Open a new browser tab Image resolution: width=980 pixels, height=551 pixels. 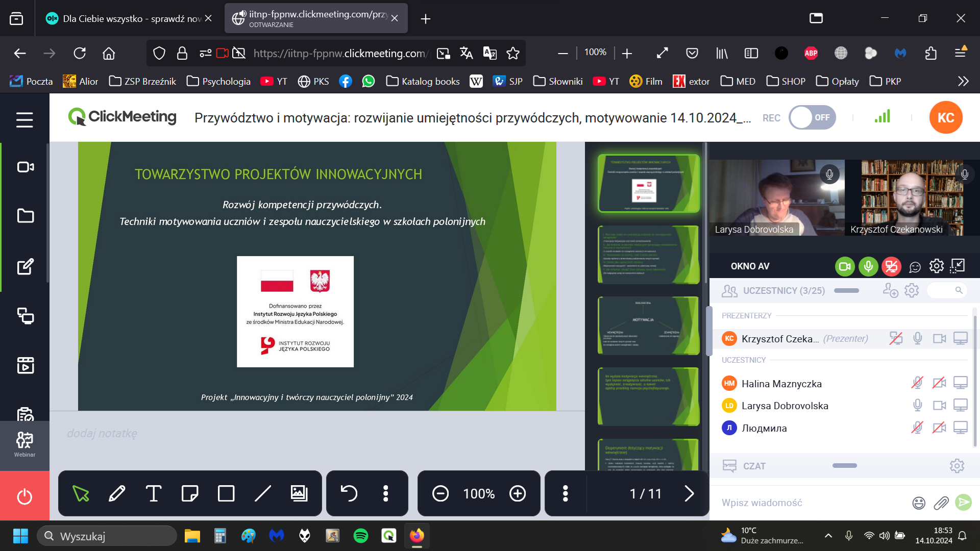pyautogui.click(x=425, y=19)
